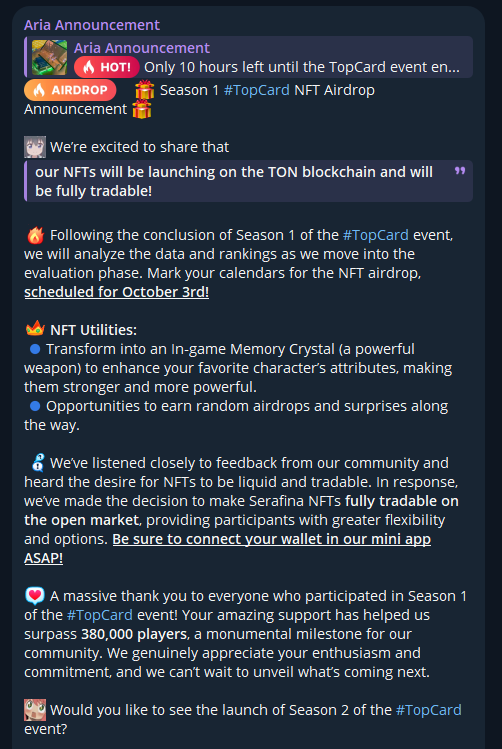
Task: Open #TopCard hashtag in Following the conclusion paragraph
Action: tap(375, 235)
